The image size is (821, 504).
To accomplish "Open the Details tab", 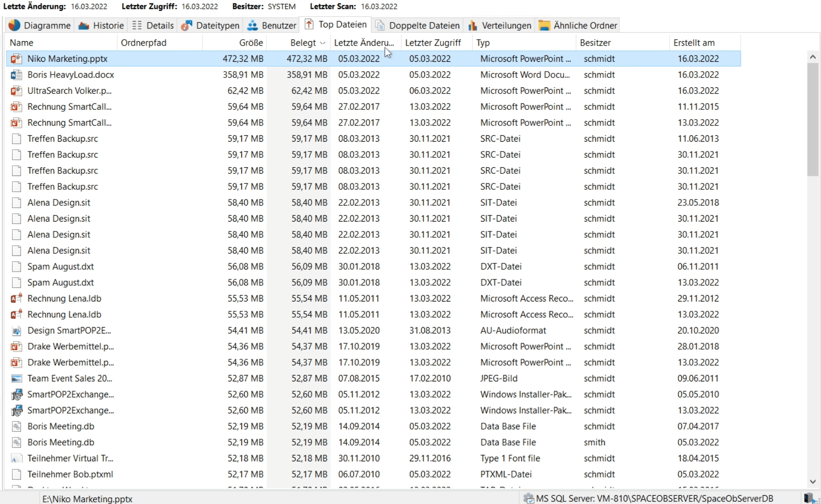I will pos(153,25).
